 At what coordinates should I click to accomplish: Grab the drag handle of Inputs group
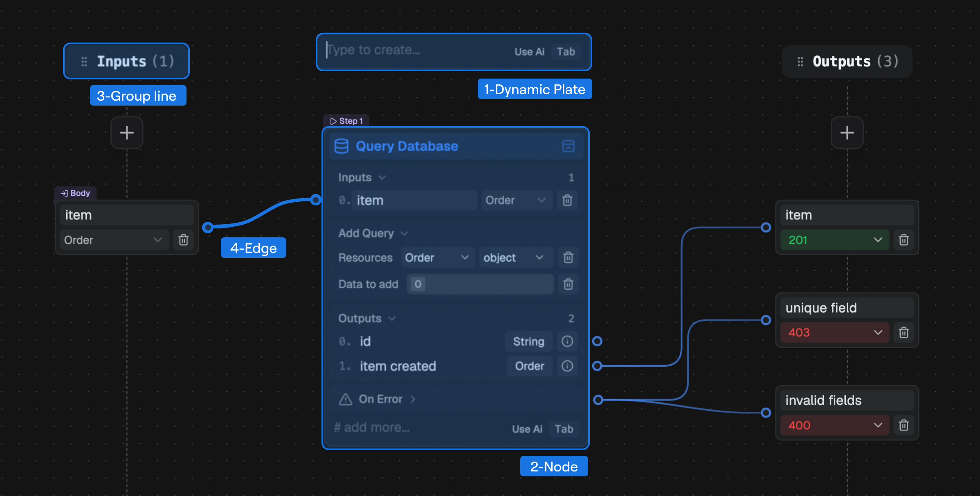(84, 61)
